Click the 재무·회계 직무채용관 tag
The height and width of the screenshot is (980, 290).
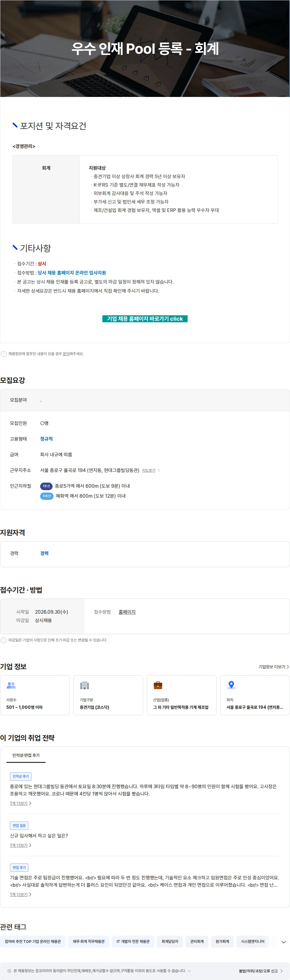pyautogui.click(x=89, y=942)
